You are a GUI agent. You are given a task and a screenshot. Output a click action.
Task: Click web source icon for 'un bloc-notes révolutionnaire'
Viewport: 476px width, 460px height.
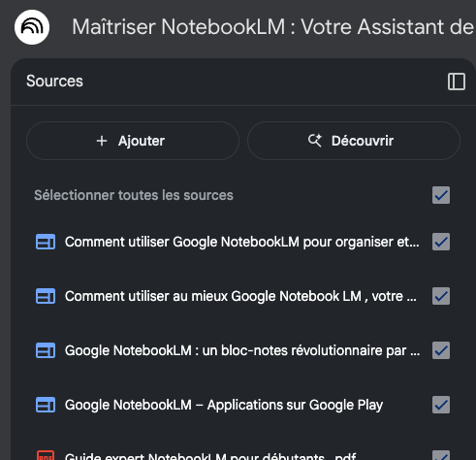[46, 350]
